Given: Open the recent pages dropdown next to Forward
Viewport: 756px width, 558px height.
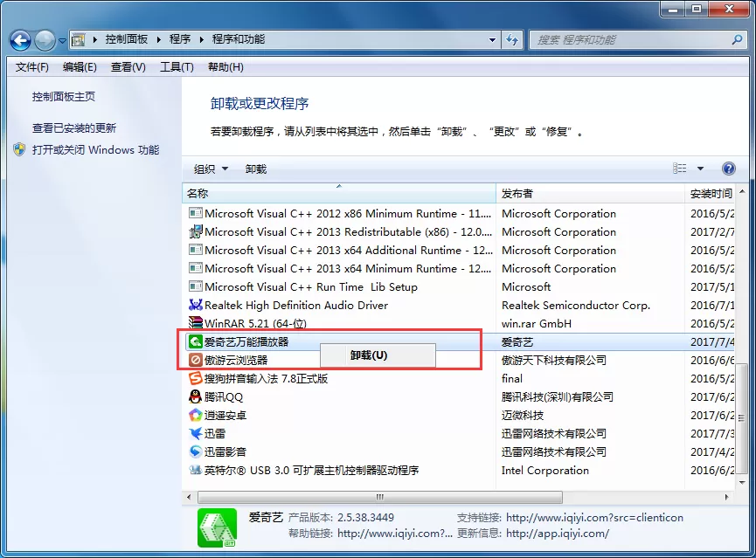Looking at the screenshot, I should tap(62, 41).
